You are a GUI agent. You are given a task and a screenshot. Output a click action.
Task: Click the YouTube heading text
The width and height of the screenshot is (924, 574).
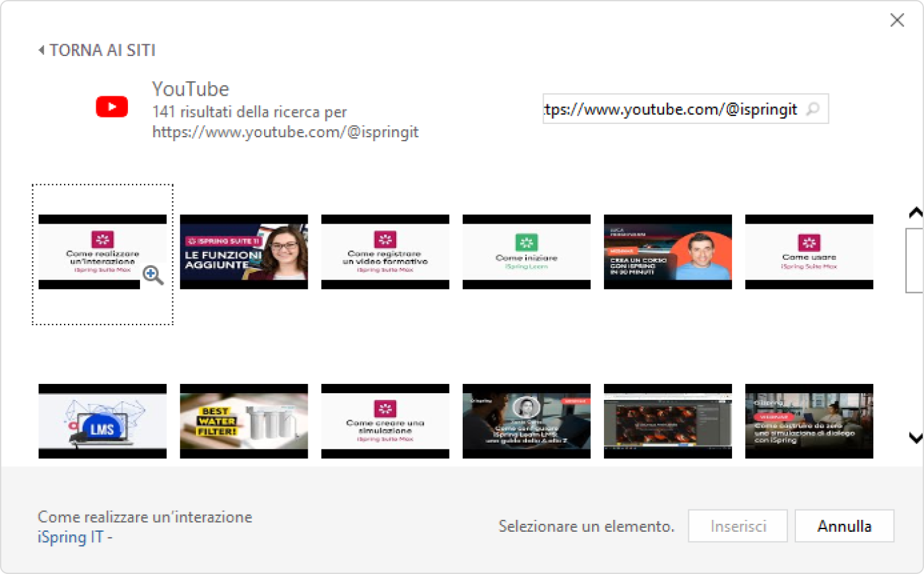coord(190,88)
